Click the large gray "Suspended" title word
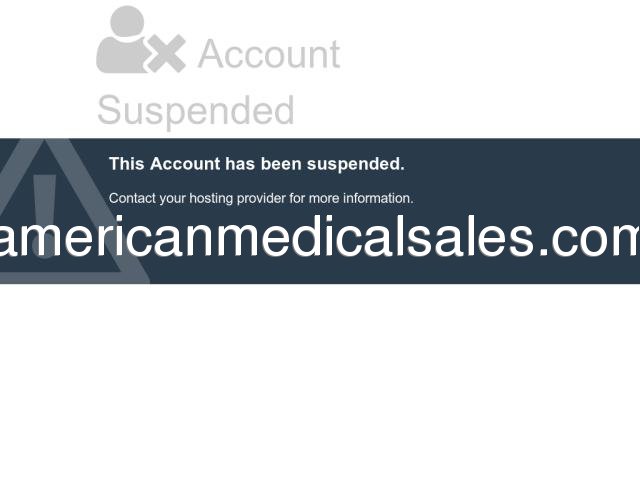This screenshot has height=482, width=640. [x=196, y=110]
